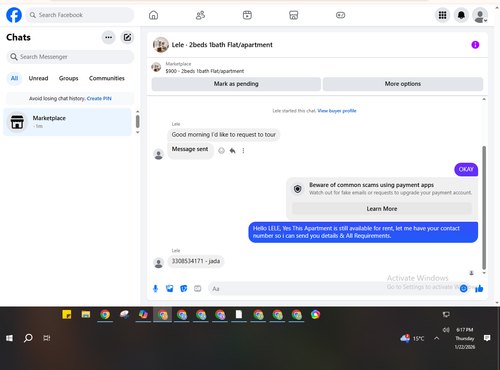
Task: Open the grid menu icon
Action: pyautogui.click(x=442, y=15)
